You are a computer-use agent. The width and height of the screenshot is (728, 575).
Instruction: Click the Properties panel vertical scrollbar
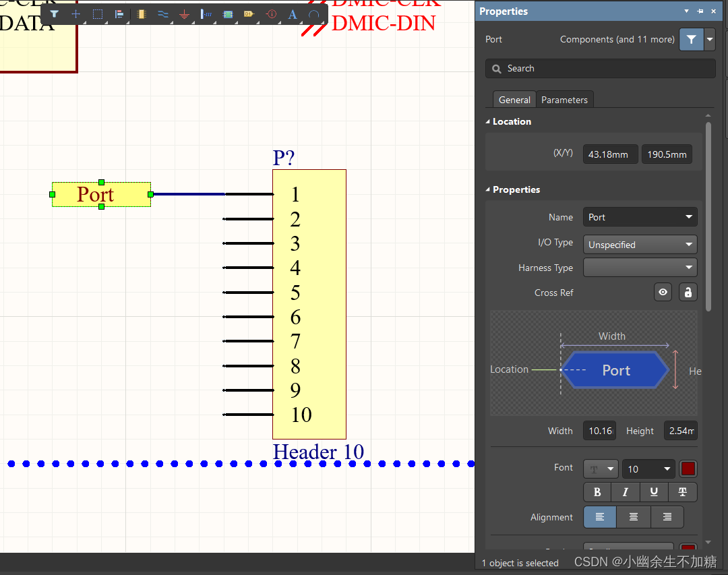(x=708, y=216)
